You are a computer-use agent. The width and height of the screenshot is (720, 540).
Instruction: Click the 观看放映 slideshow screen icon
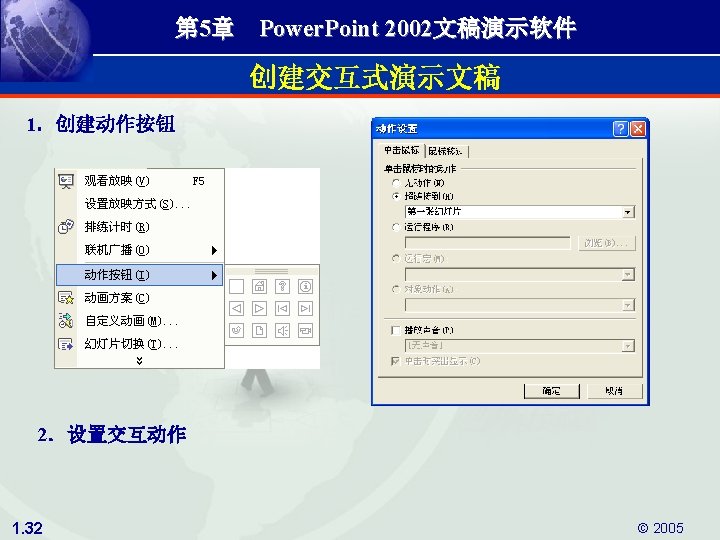coord(66,181)
